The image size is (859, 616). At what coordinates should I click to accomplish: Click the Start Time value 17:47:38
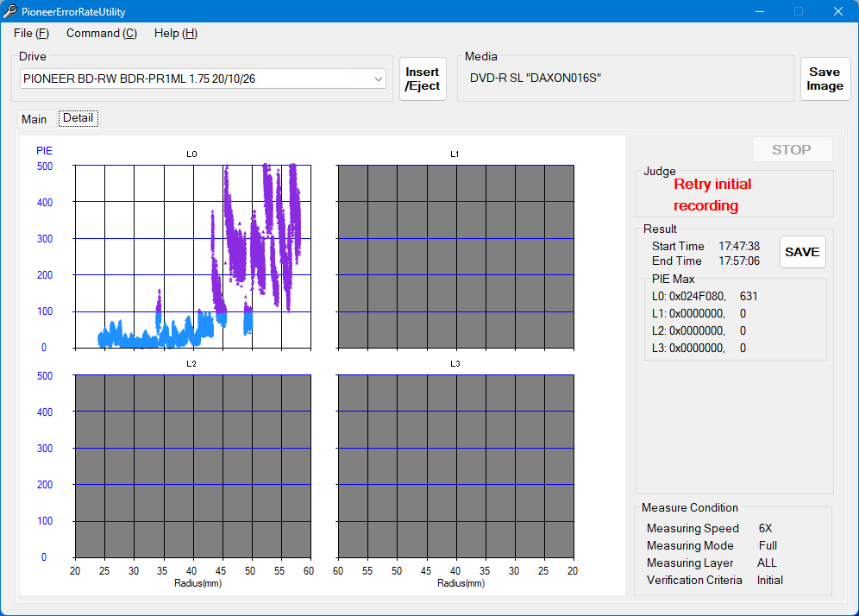[739, 246]
